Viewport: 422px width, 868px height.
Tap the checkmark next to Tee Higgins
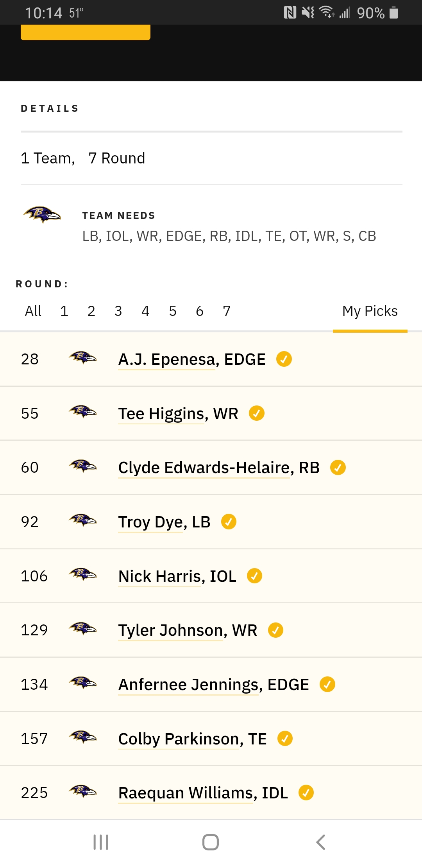coord(257,413)
